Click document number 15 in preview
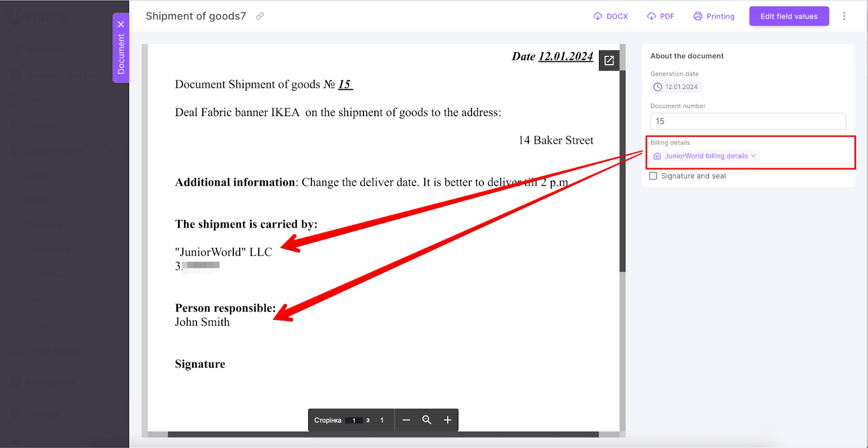Screen dimensions: 868x448 (345, 84)
